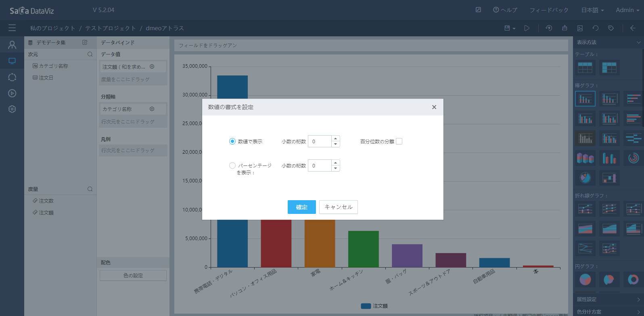This screenshot has height=316, width=644.
Task: Edit the デモデータ集 dataset via pencil icon
Action: [85, 42]
